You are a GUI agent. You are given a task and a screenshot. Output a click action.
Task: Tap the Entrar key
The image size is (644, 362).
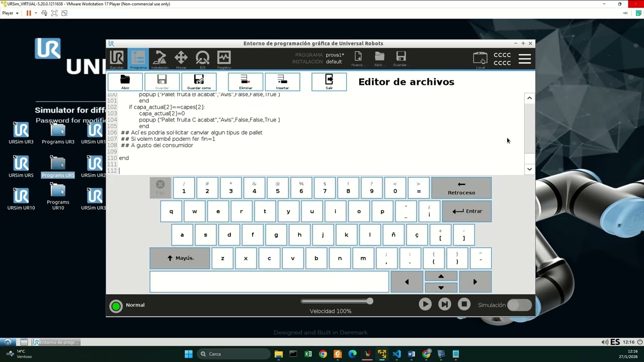(467, 211)
